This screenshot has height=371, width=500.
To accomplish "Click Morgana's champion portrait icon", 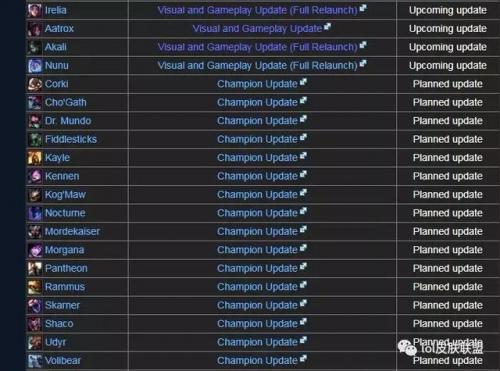I will coord(35,250).
